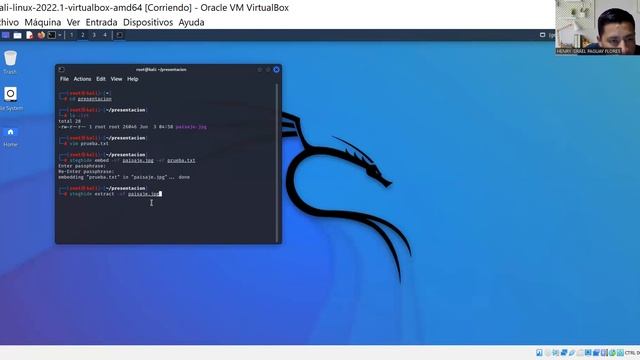Click the webcam video thumbnail of Henry Israel Paguay Flores
Viewport: 640px width, 360px height.
(x=598, y=27)
